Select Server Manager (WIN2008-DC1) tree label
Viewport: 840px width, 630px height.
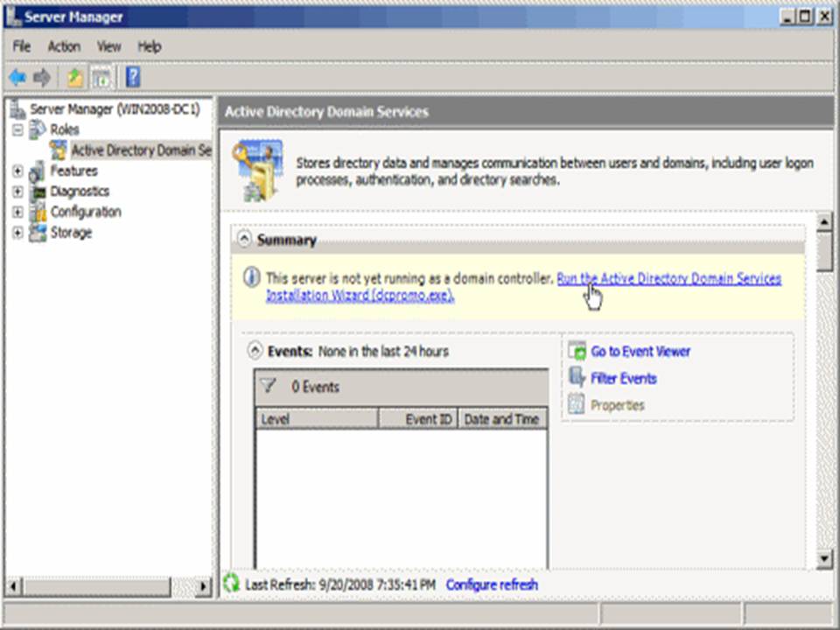(x=115, y=109)
